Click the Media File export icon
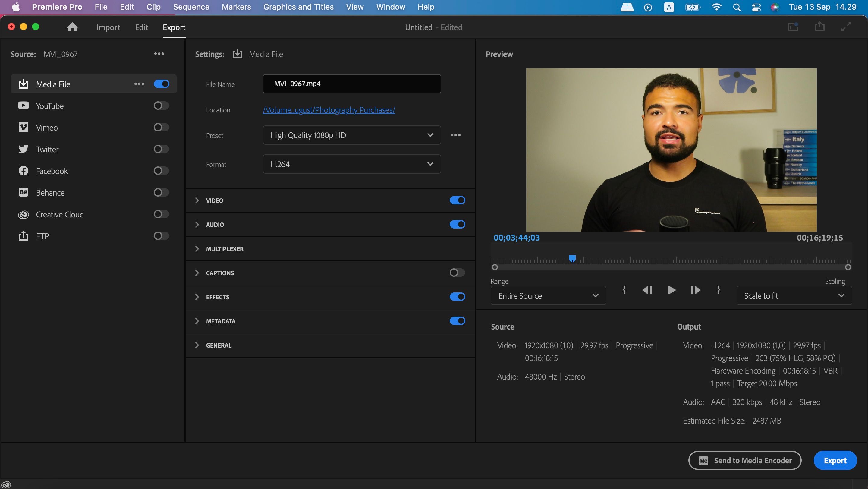 click(238, 54)
